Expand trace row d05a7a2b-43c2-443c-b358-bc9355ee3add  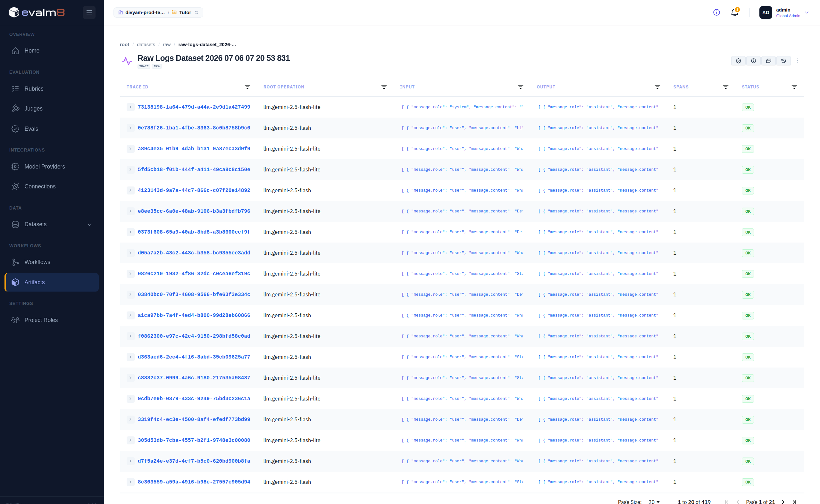(130, 253)
